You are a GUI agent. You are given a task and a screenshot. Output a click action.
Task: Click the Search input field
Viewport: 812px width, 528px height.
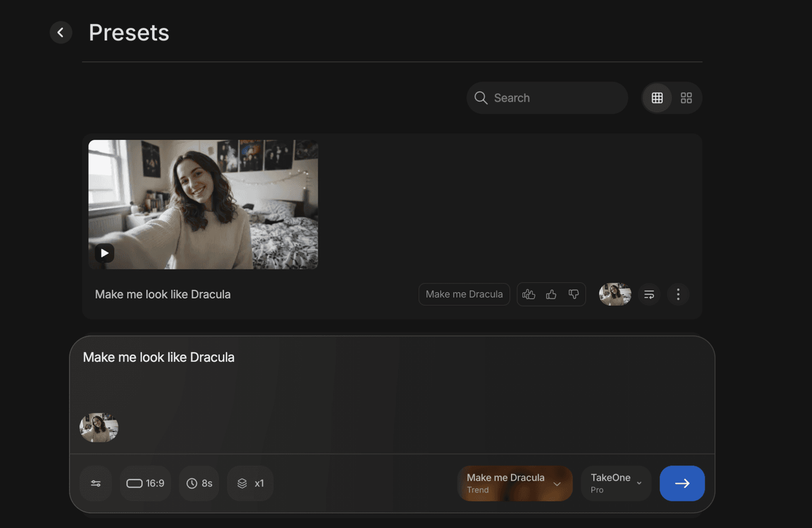tap(557, 98)
